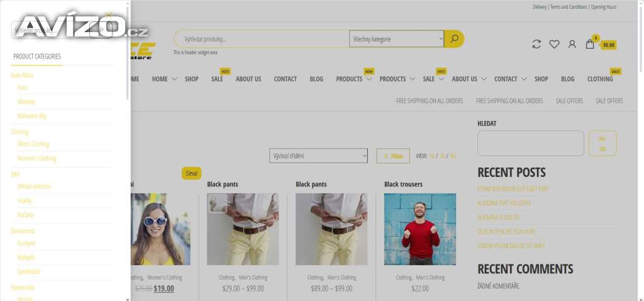Open the woman in sunglasses product image
The image size is (644, 301).
(x=160, y=229)
